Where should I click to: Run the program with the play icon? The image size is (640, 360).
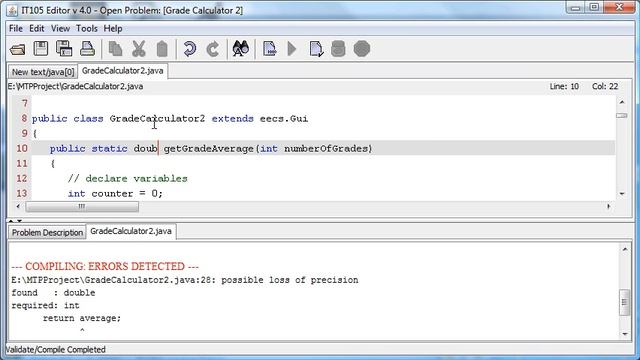(x=292, y=49)
